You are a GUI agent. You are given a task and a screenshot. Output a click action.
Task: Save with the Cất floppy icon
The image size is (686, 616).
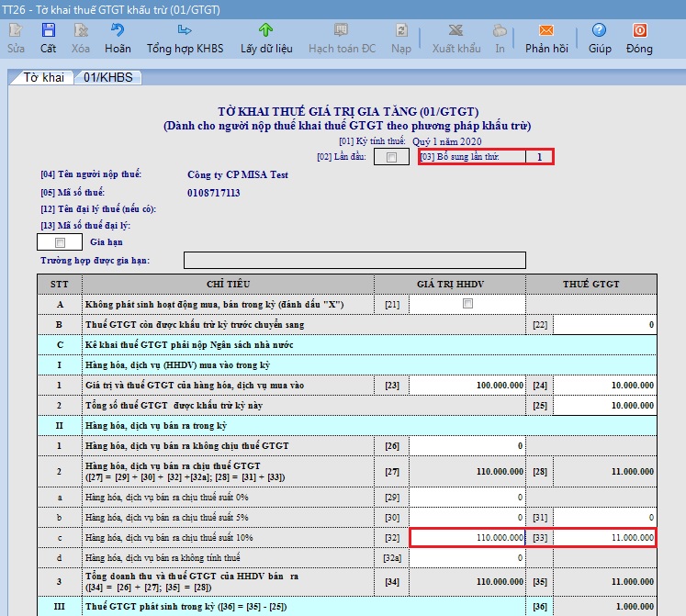click(48, 30)
